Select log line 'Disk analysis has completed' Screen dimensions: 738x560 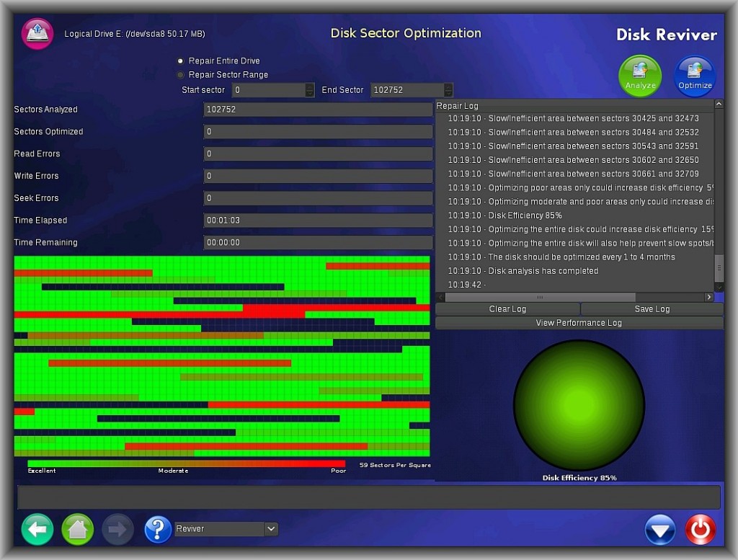pos(523,271)
